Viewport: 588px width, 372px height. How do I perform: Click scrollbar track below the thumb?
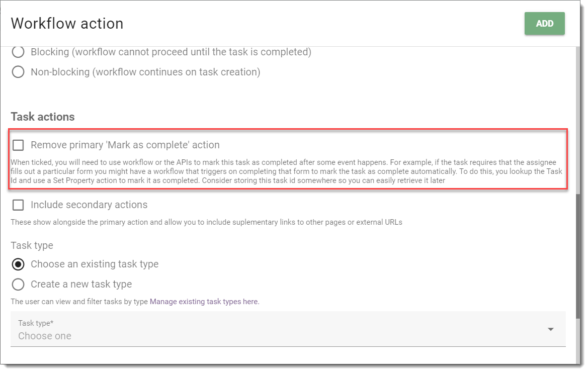[x=579, y=340]
